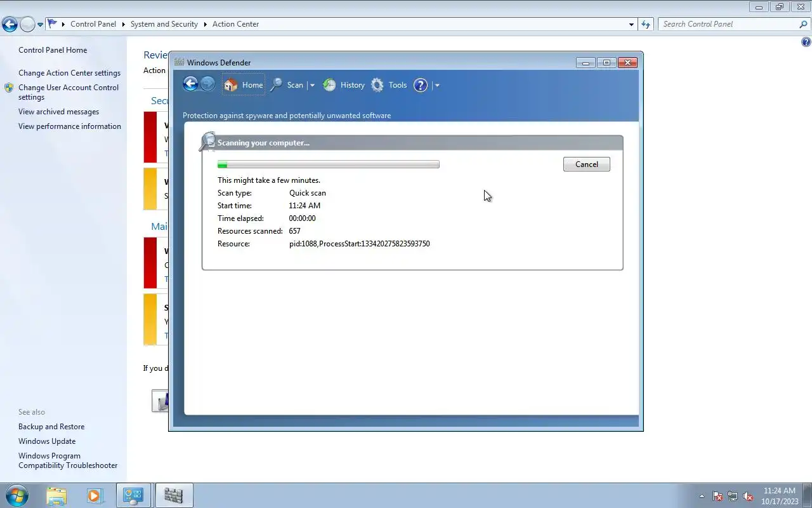Refresh the Control Panel page
Viewport: 812px width, 508px height.
pyautogui.click(x=646, y=24)
